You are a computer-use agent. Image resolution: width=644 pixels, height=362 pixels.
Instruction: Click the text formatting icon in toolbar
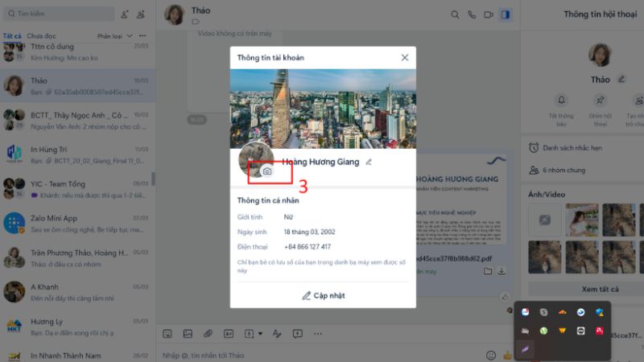point(277,334)
